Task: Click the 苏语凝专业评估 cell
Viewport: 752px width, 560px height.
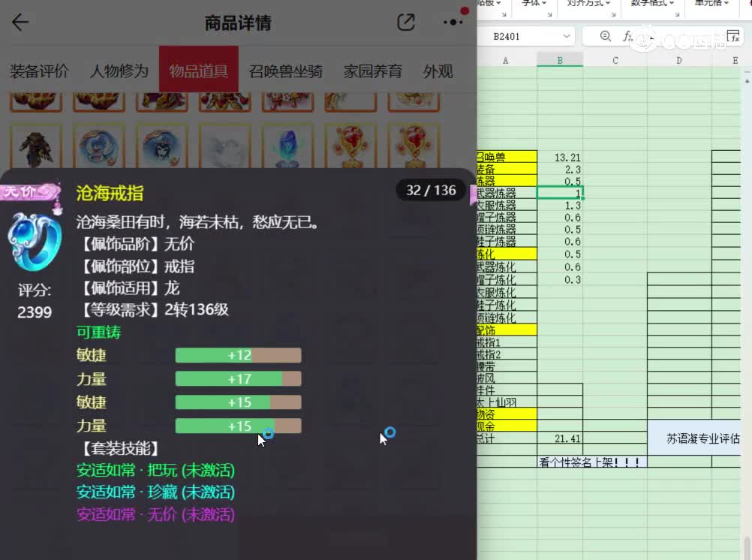Action: click(x=694, y=438)
